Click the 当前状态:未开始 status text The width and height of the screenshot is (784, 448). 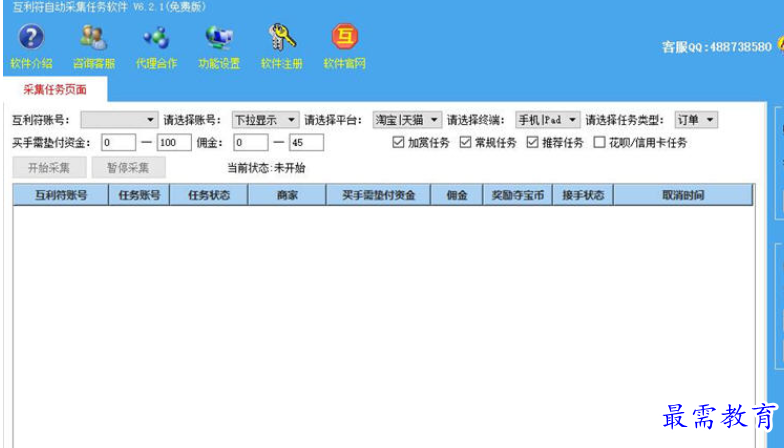pos(266,168)
